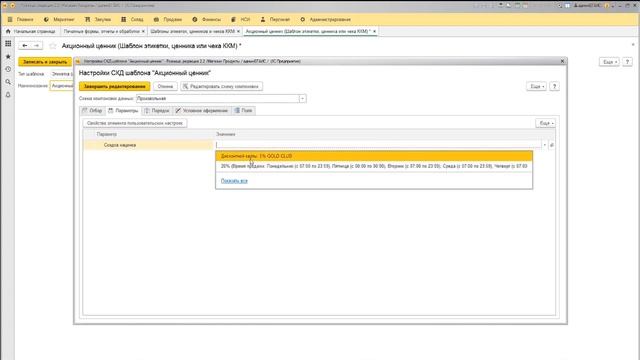
Task: Open Еще menu in dialog header
Action: tap(536, 87)
